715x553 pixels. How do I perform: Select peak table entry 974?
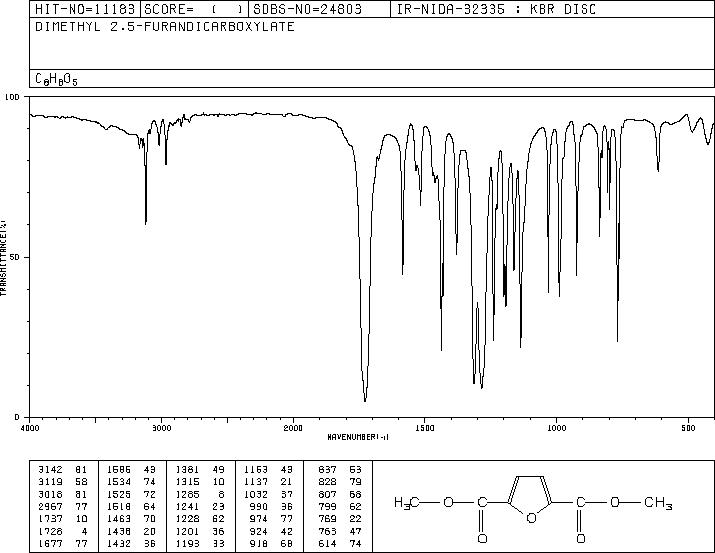coord(272,519)
